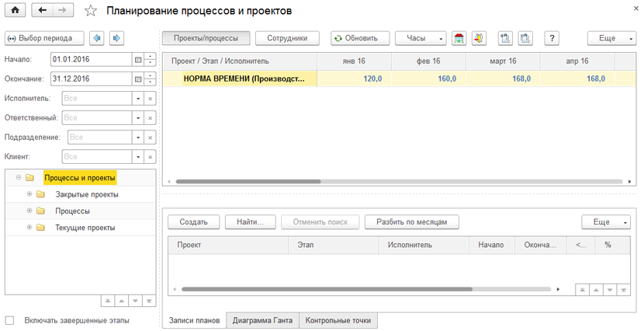
Task: Enable Включать завершенные этапы checkbox
Action: pos(10,320)
